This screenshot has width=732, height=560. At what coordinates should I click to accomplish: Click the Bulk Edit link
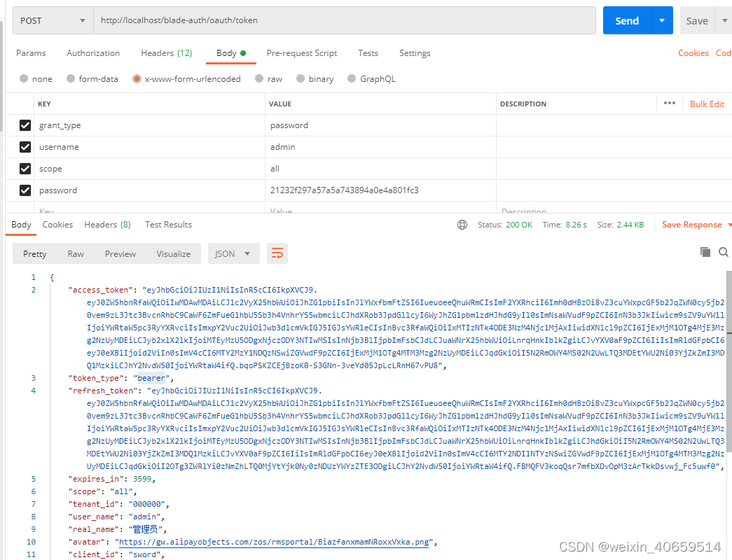(x=707, y=104)
